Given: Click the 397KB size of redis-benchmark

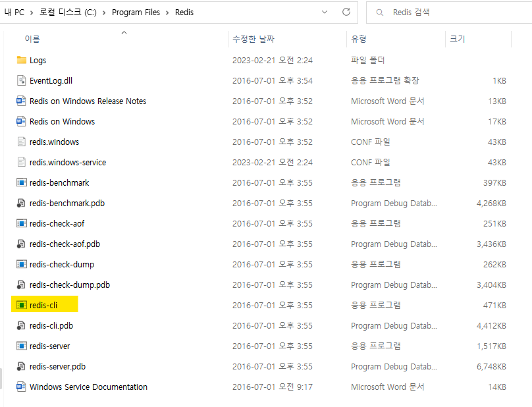Looking at the screenshot, I should [494, 182].
